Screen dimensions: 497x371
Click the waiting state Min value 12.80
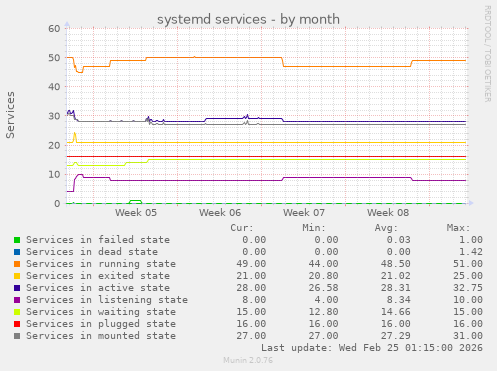pyautogui.click(x=323, y=312)
